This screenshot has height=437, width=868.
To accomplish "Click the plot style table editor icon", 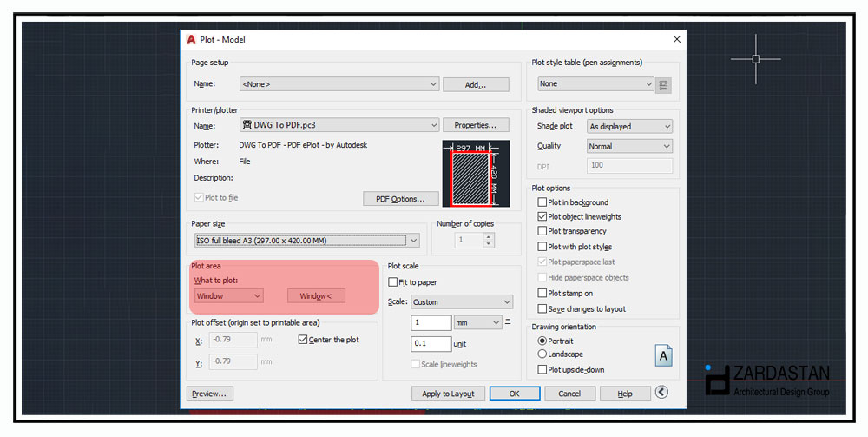I will click(664, 84).
